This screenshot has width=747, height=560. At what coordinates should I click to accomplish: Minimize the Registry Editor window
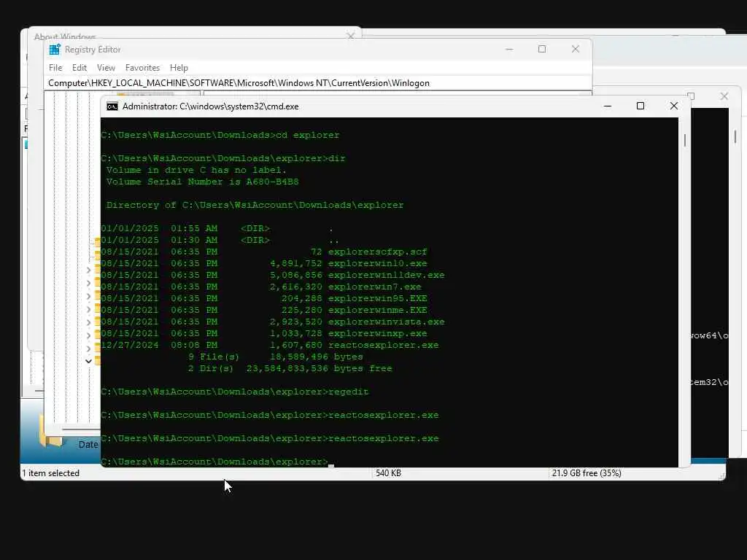click(x=509, y=49)
